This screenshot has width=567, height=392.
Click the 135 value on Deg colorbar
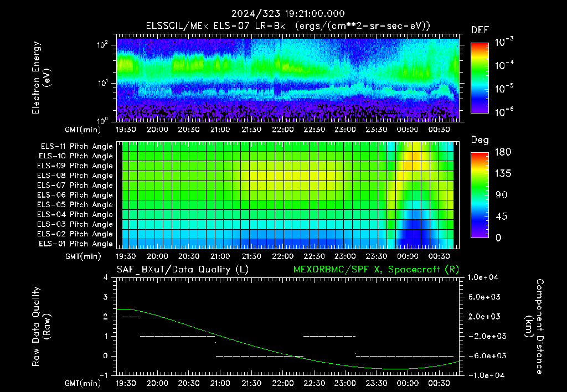(x=503, y=173)
